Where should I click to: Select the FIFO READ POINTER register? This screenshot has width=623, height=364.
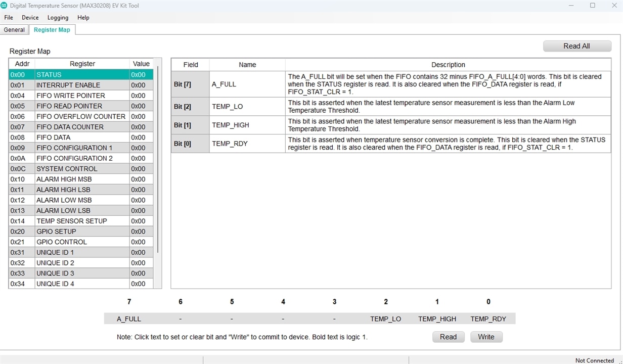pyautogui.click(x=81, y=106)
